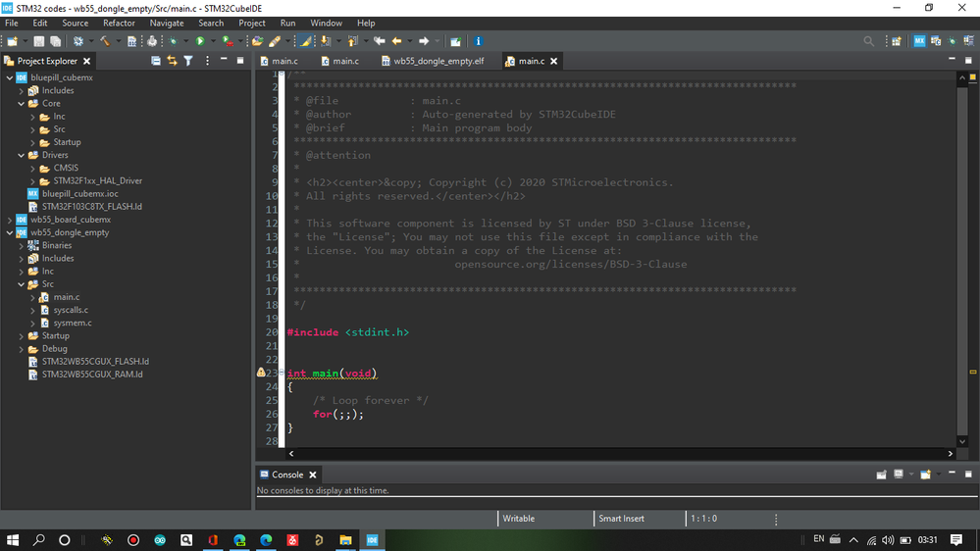Navigate Forward with right arrow icon
980x551 pixels.
[x=424, y=41]
